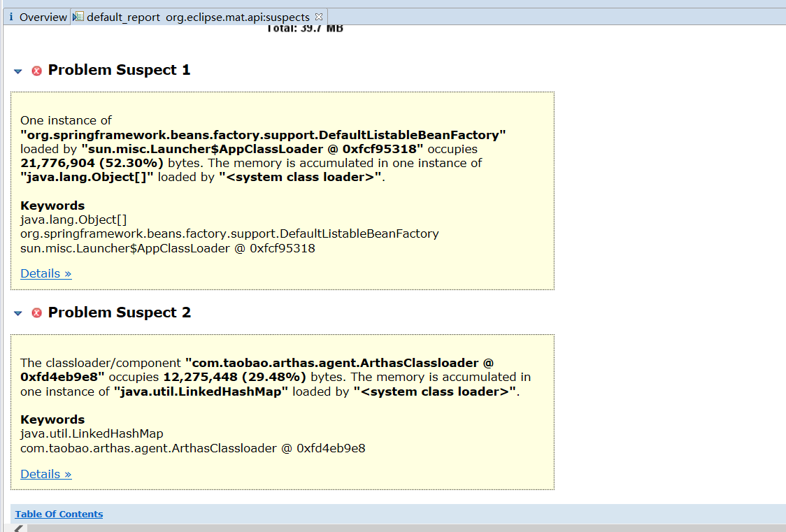Click the red error icon of Problem Suspect 2

pos(36,313)
